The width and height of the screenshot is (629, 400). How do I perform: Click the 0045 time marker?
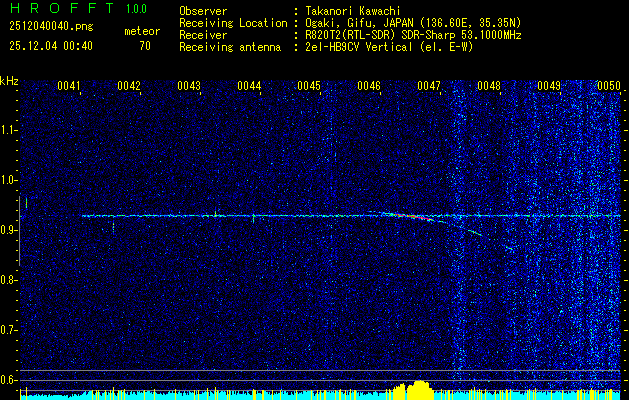tap(309, 86)
